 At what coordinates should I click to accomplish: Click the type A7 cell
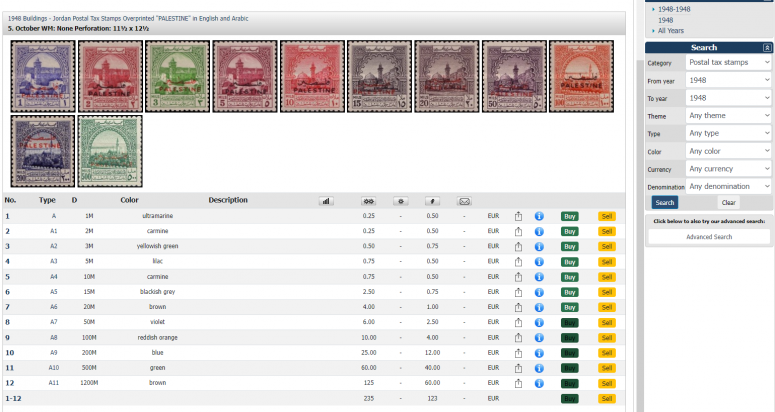pos(53,322)
